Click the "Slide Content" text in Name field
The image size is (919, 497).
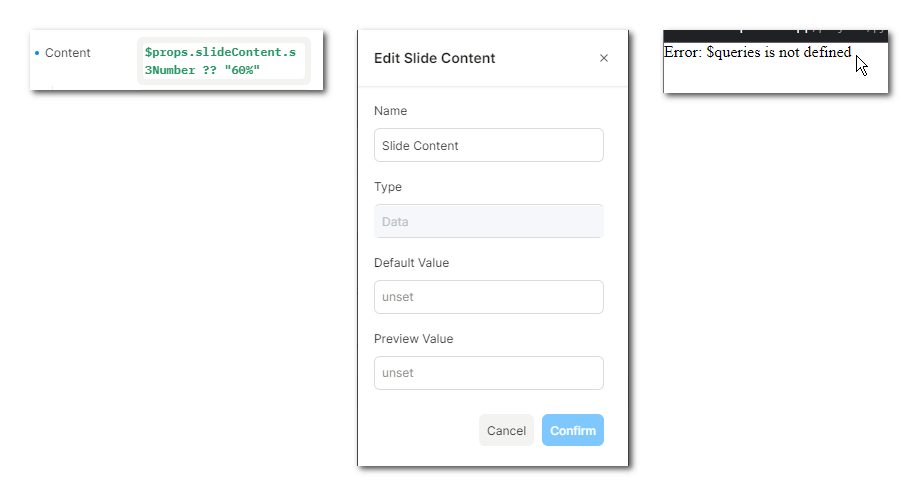pos(420,145)
